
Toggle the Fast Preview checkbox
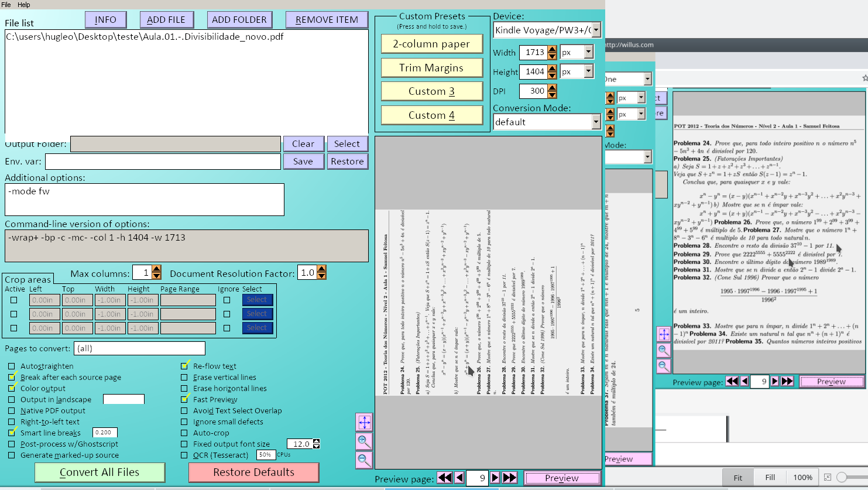pos(184,400)
